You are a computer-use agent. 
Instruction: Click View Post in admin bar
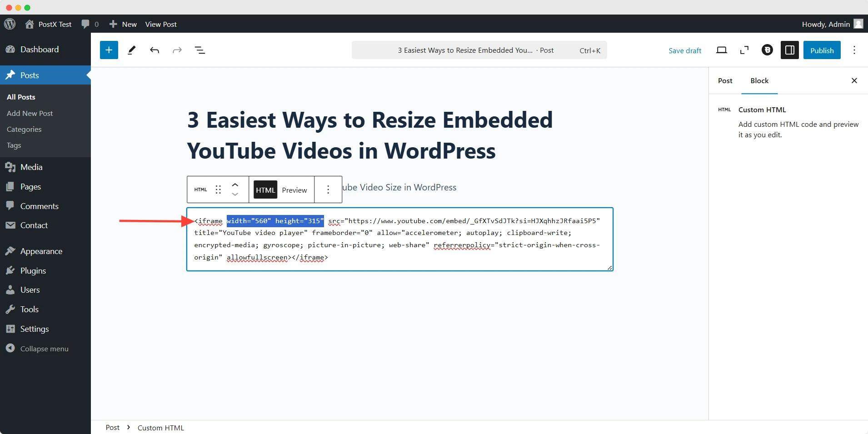coord(161,24)
